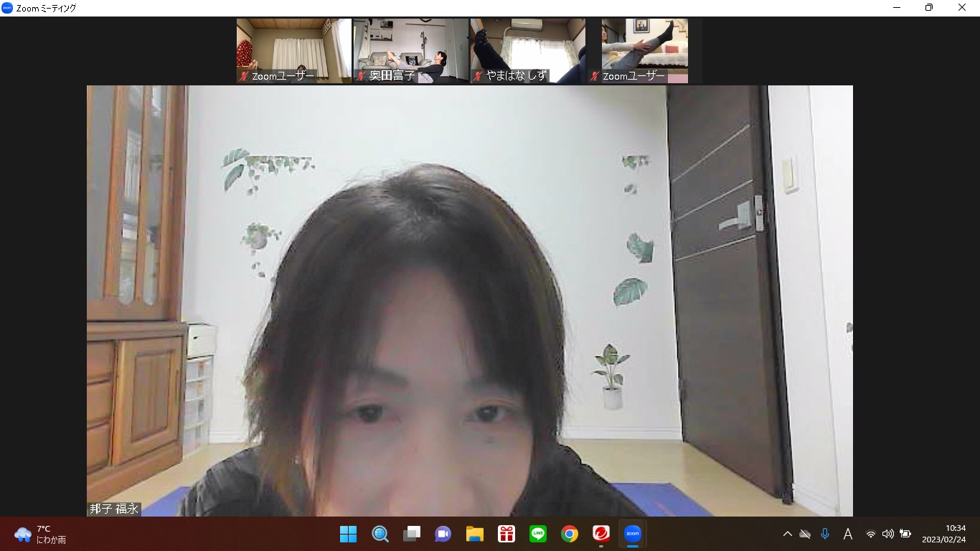Launch the purple Chat camera icon
980x551 pixels.
(x=443, y=534)
